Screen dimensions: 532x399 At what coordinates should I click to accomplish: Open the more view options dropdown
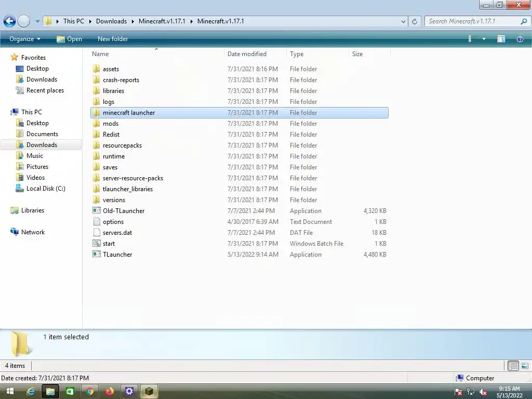coord(484,39)
